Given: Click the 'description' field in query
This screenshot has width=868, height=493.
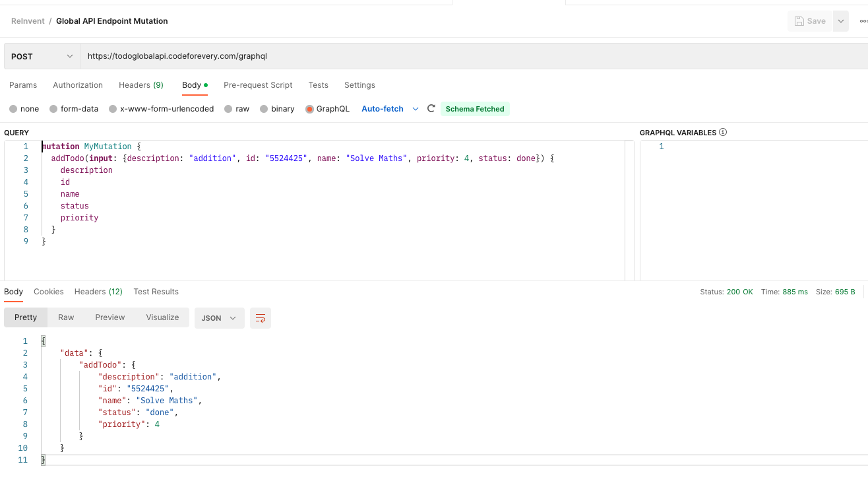Looking at the screenshot, I should tap(86, 170).
